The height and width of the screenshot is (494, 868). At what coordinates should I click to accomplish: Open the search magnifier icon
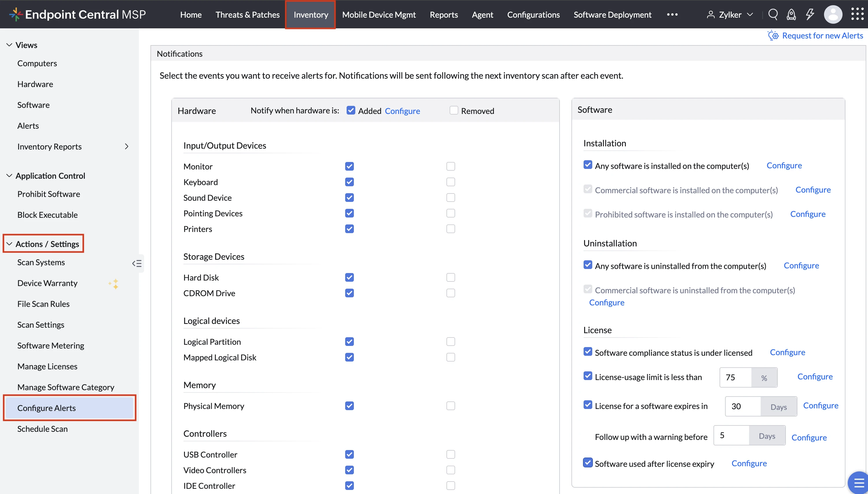click(773, 14)
